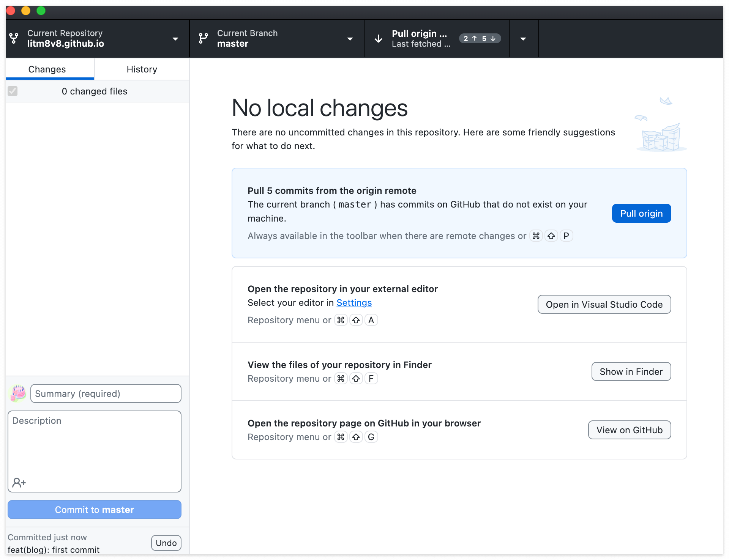
Task: Click the red close window button
Action: 11,11
